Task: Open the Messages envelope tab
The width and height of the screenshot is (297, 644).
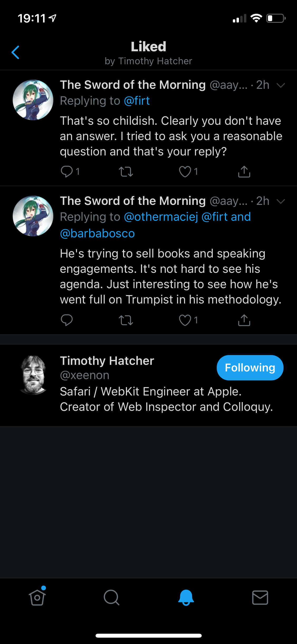Action: coord(260,597)
